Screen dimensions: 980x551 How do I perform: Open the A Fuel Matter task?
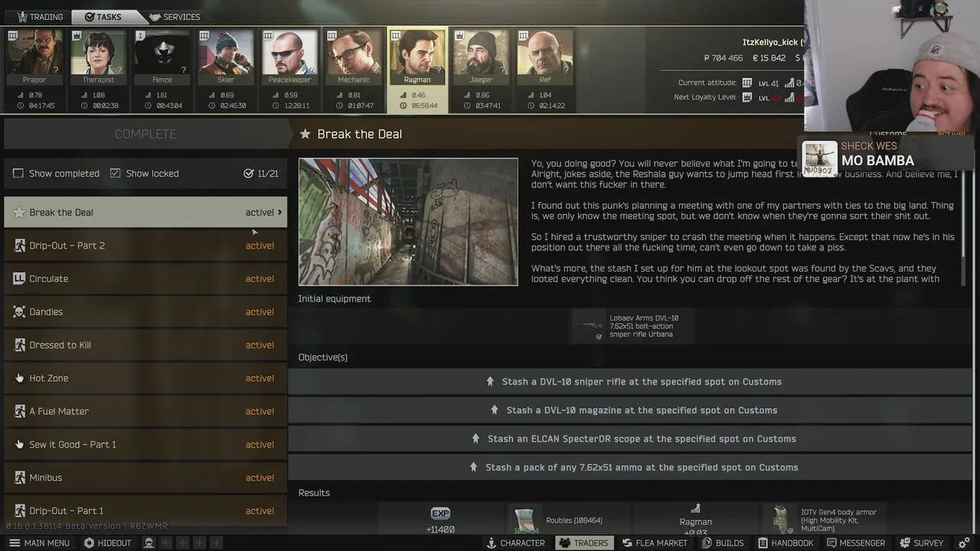(145, 412)
